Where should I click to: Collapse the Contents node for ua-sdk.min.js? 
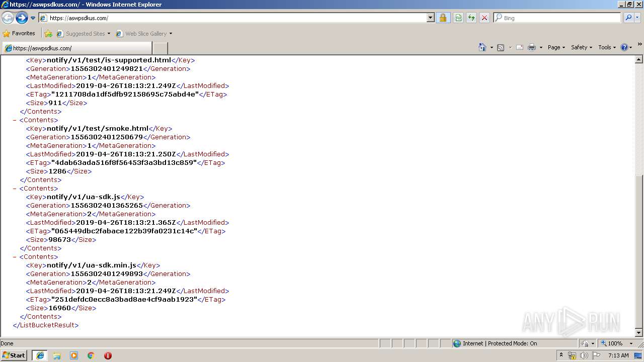[15, 257]
